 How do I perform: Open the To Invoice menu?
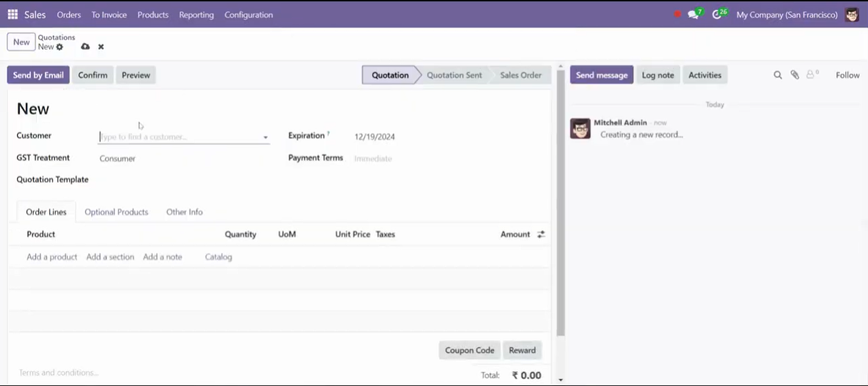(109, 14)
